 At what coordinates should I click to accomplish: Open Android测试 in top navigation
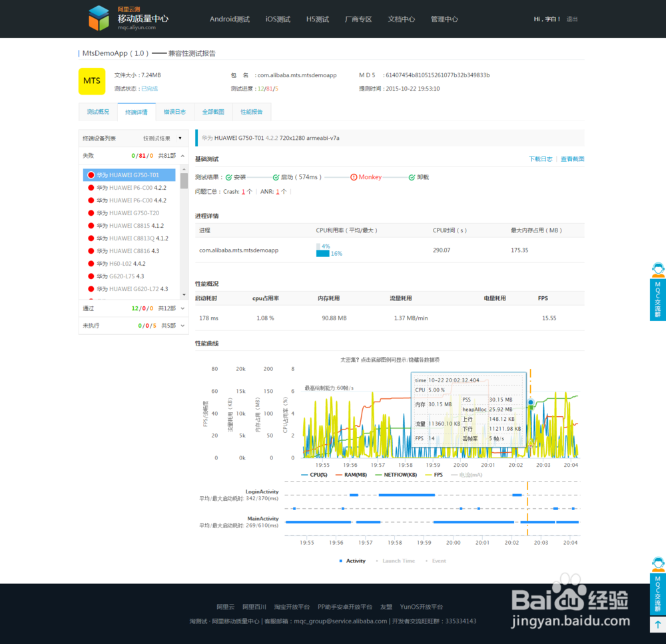[x=230, y=19]
